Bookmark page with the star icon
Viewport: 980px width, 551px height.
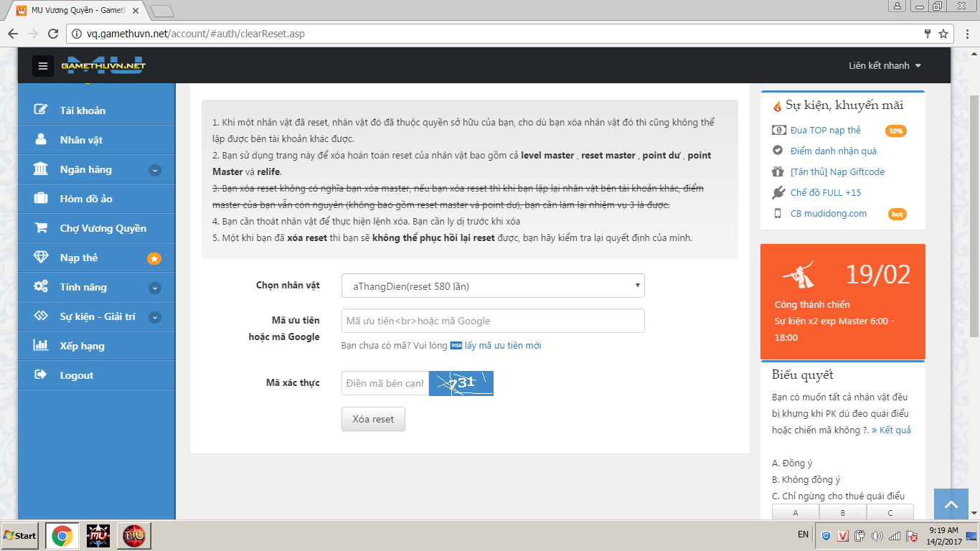coord(943,34)
